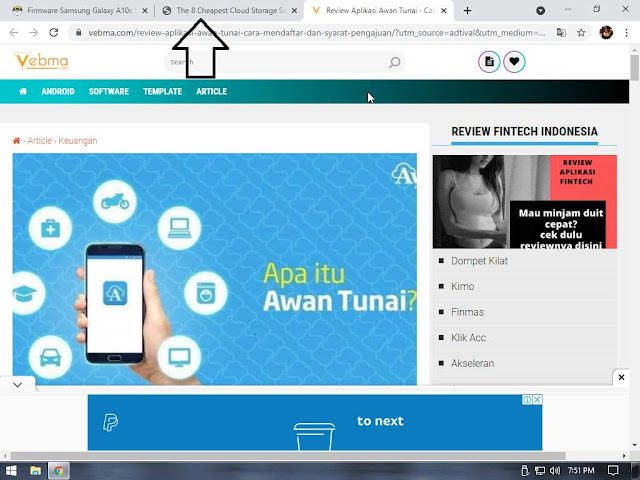Open translate page icon
The width and height of the screenshot is (640, 480).
tap(561, 33)
